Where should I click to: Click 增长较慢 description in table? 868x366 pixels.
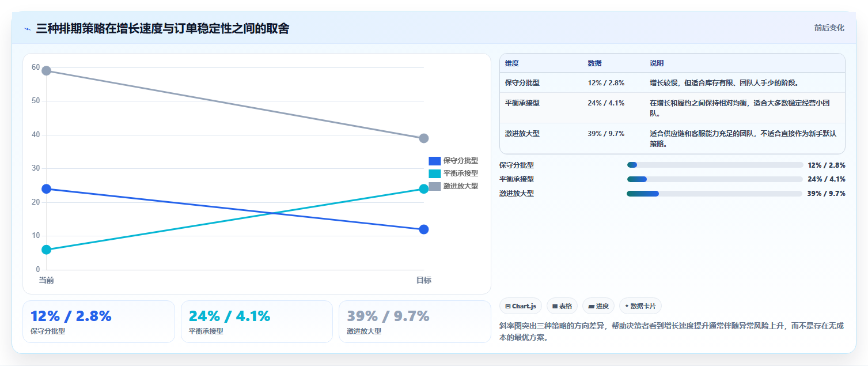tap(724, 83)
